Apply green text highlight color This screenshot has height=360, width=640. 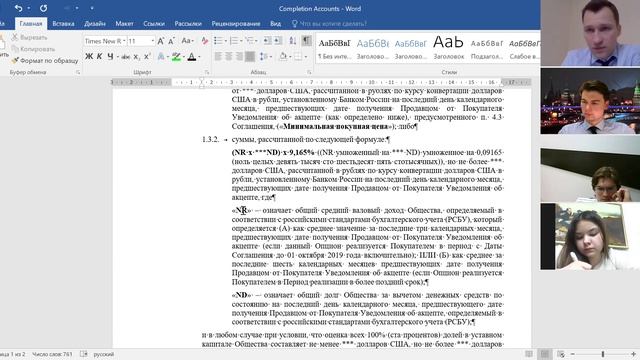(176, 57)
